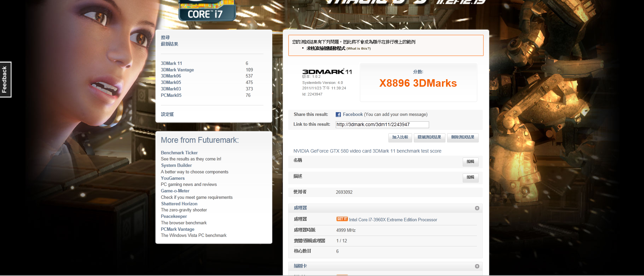Image resolution: width=644 pixels, height=276 pixels.
Task: Click the result Id: 2243947 text
Action: tap(312, 94)
